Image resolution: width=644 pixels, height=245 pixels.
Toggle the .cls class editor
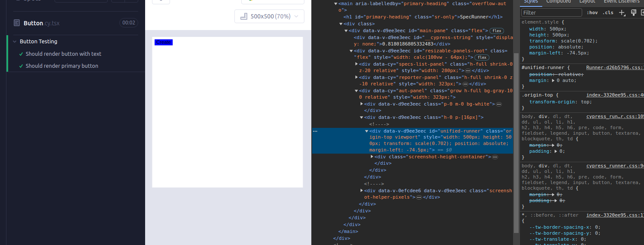click(x=608, y=13)
